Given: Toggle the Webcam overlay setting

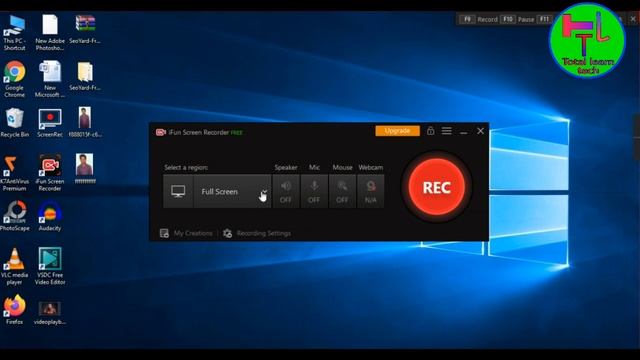Looking at the screenshot, I should point(370,191).
